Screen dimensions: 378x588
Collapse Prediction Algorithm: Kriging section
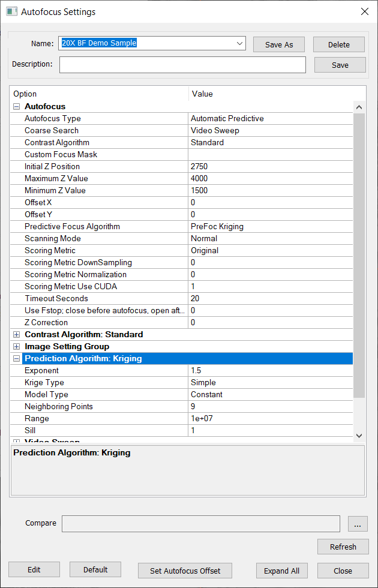17,359
